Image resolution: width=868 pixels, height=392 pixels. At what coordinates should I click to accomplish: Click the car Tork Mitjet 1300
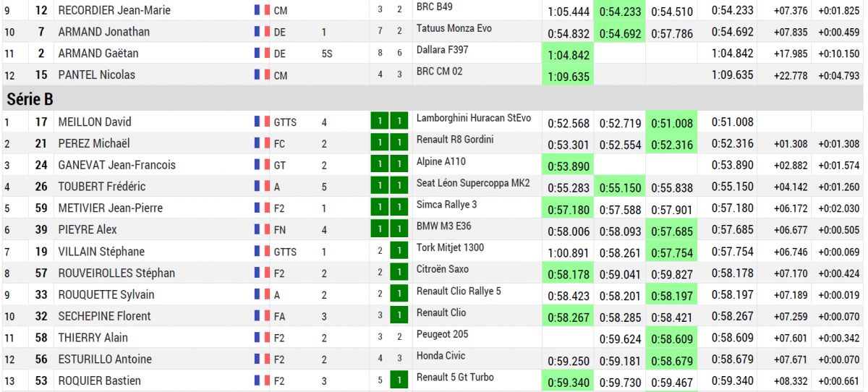[450, 247]
